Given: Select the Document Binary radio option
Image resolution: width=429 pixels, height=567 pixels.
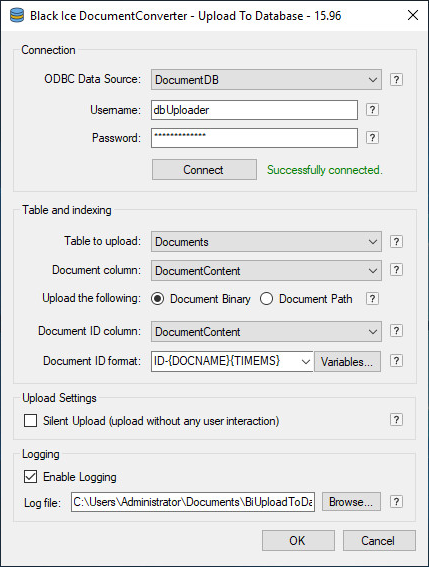Looking at the screenshot, I should pyautogui.click(x=157, y=299).
